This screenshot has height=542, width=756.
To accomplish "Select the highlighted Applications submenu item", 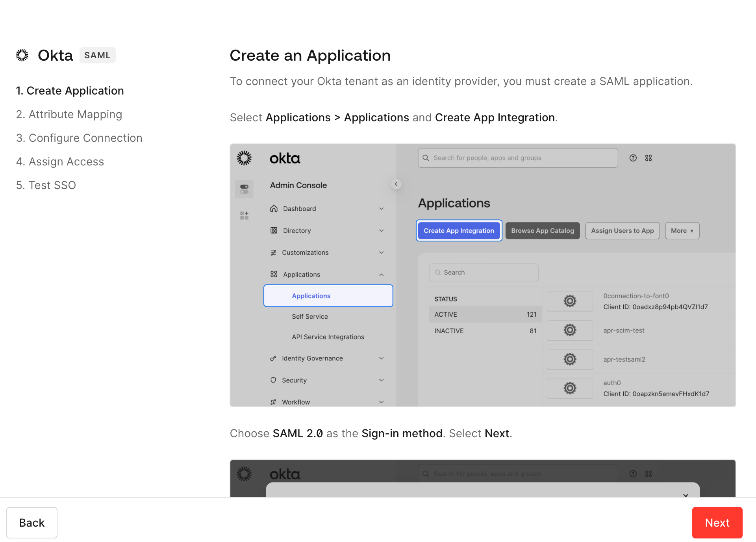I will 328,296.
